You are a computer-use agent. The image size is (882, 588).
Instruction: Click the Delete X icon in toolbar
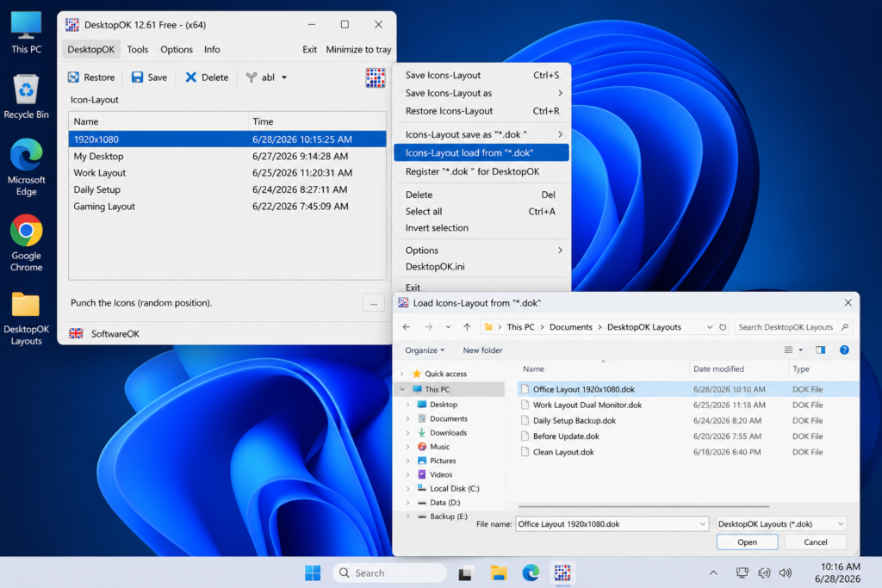[191, 77]
